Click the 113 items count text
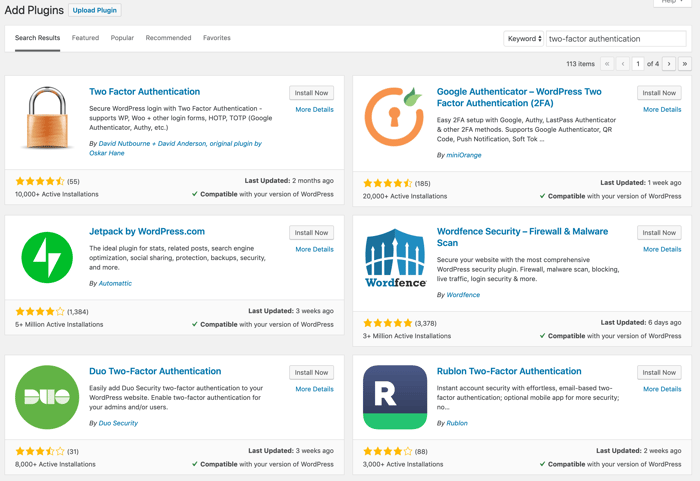700x481 pixels. [580, 64]
